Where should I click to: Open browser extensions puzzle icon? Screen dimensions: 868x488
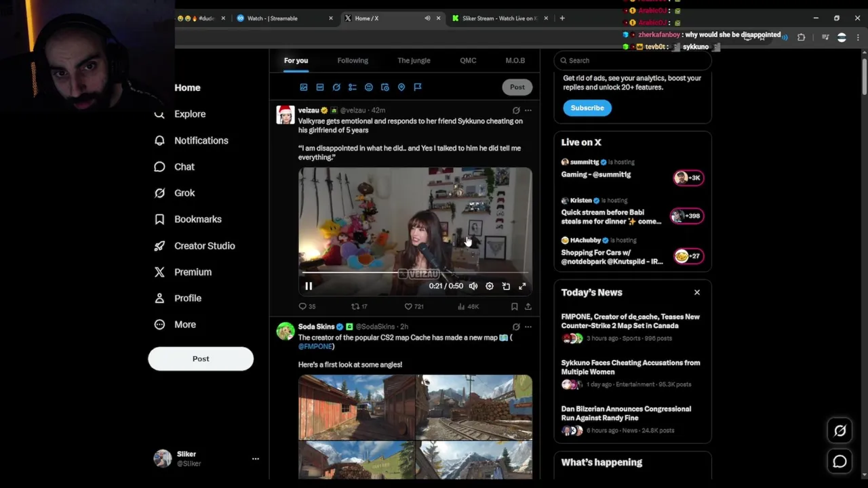click(x=801, y=37)
